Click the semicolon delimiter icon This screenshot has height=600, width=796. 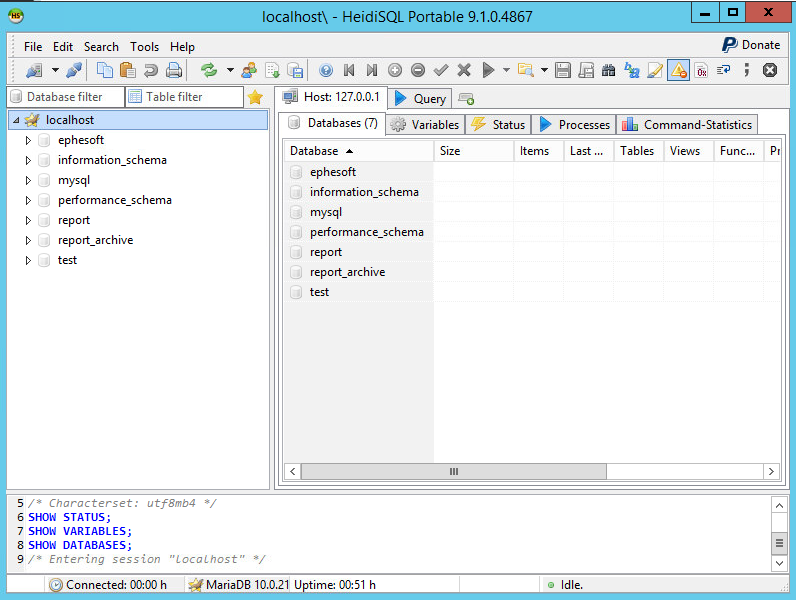[747, 70]
